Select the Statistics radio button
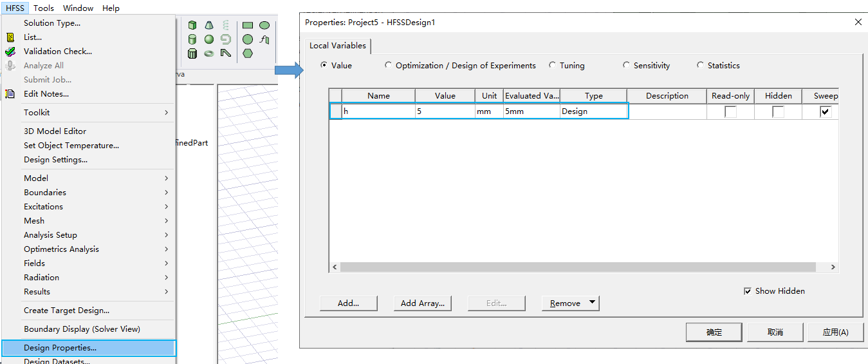 pos(700,65)
